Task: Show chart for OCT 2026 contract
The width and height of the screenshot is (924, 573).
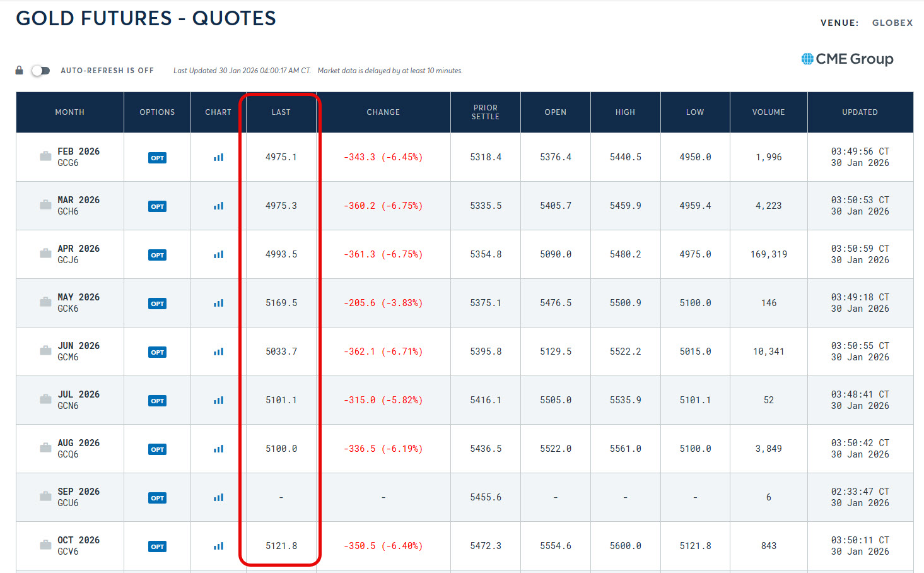Action: 218,546
